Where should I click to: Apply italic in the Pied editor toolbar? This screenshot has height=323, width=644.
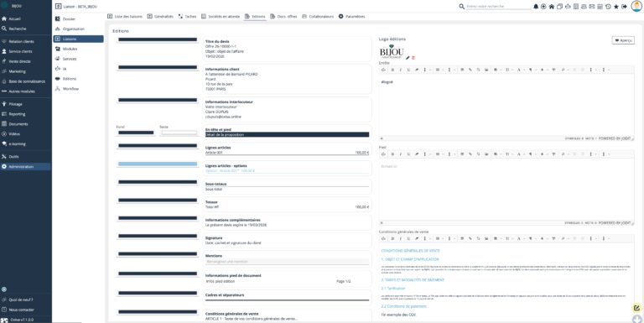coord(401,154)
